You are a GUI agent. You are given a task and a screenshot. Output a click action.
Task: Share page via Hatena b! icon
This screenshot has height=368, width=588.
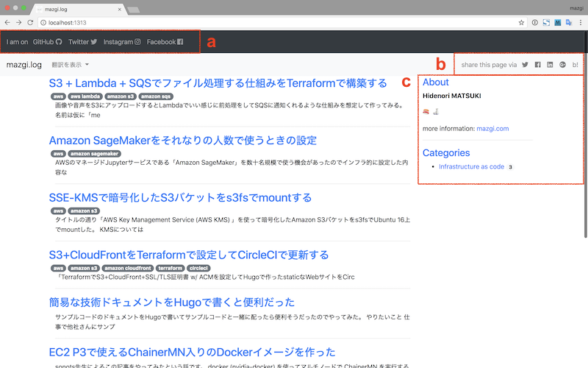[575, 65]
